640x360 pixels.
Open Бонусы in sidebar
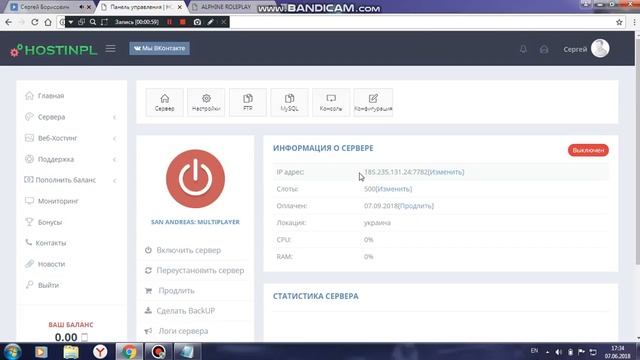pos(50,222)
